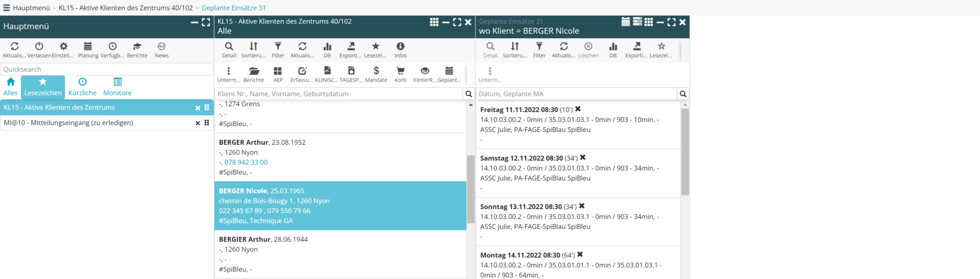Remove the MI@10 Mitteilungseingang bookmark
This screenshot has height=279, width=980.
[x=198, y=123]
